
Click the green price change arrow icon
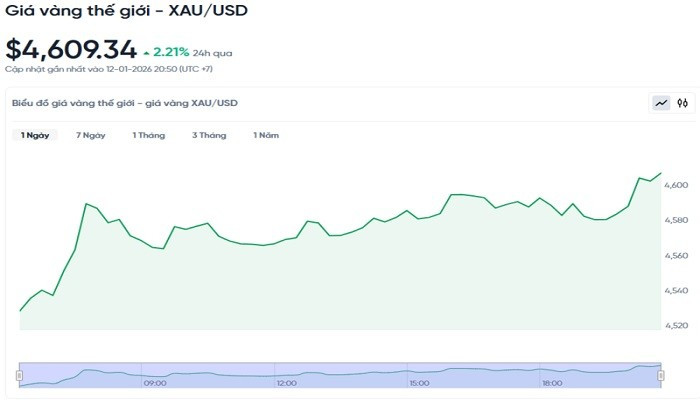(147, 52)
